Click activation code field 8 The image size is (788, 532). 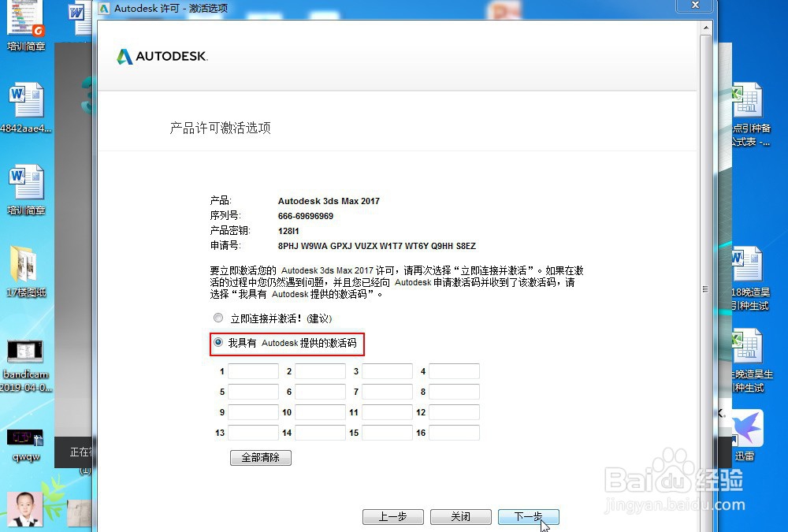(454, 392)
